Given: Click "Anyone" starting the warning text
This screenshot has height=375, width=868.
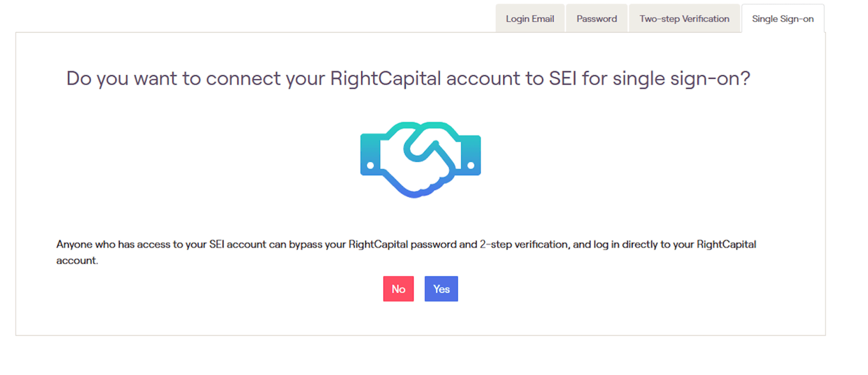Looking at the screenshot, I should click(x=73, y=245).
